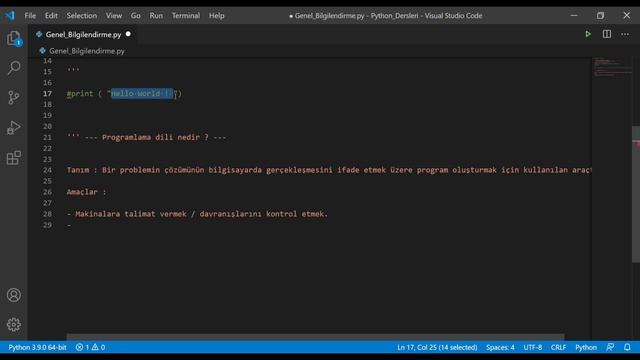Split the editor to the right
The width and height of the screenshot is (640, 360).
coord(607,34)
